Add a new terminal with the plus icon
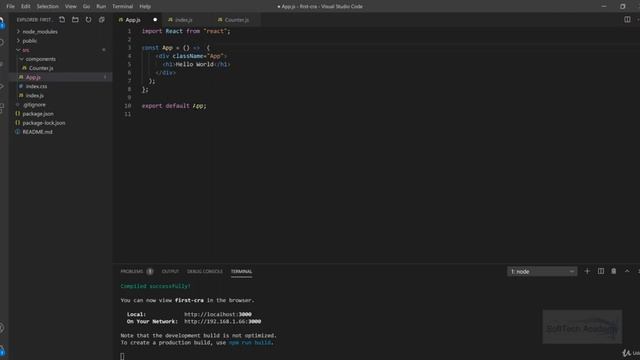The image size is (640, 360). point(587,271)
